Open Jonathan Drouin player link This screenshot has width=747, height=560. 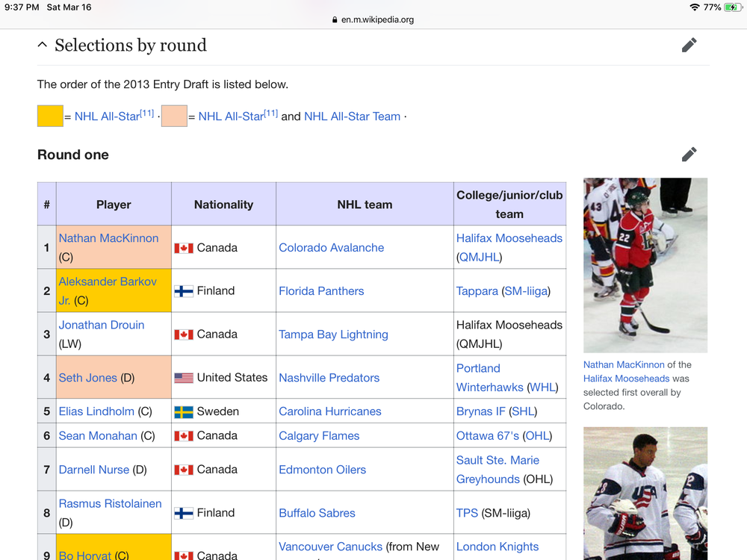(x=102, y=325)
